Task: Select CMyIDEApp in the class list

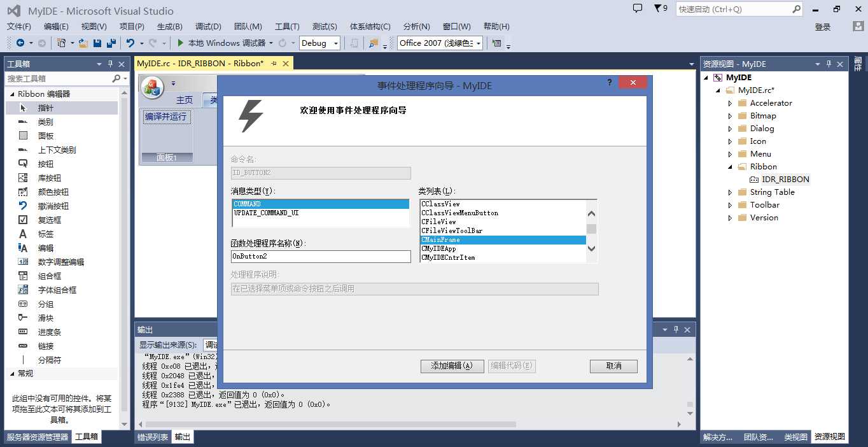Action: pos(503,249)
